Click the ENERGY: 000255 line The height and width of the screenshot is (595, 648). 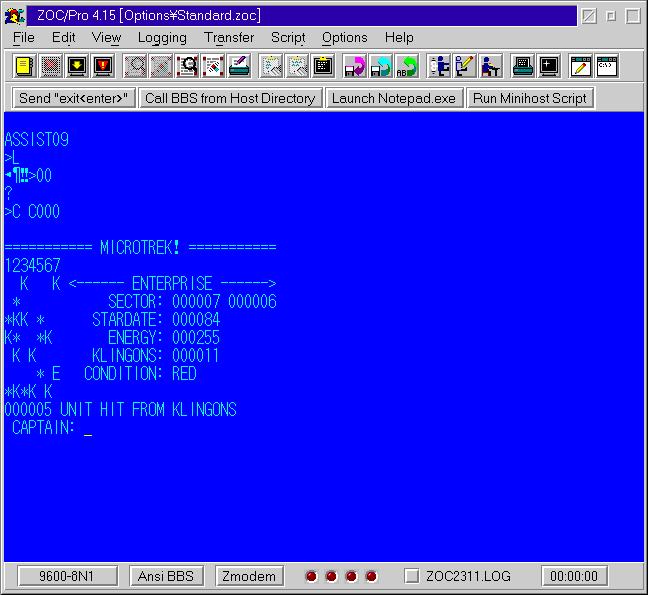164,338
